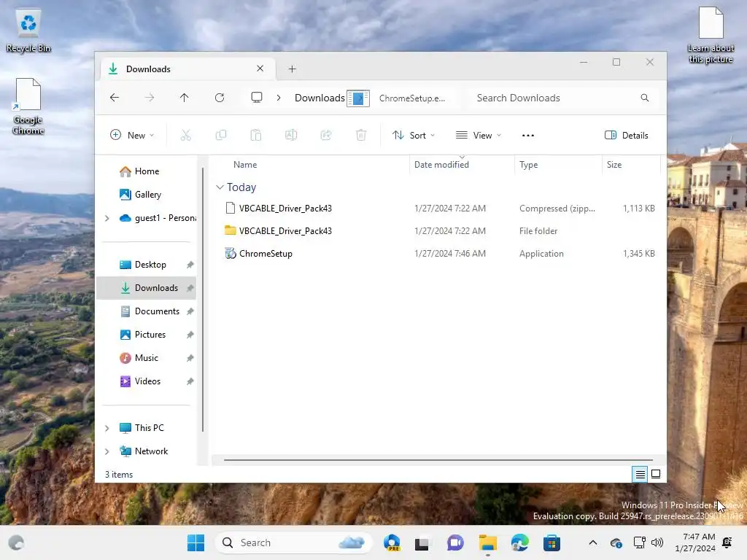Open Videos in quick access
Screen dimensions: 747x560
click(147, 381)
